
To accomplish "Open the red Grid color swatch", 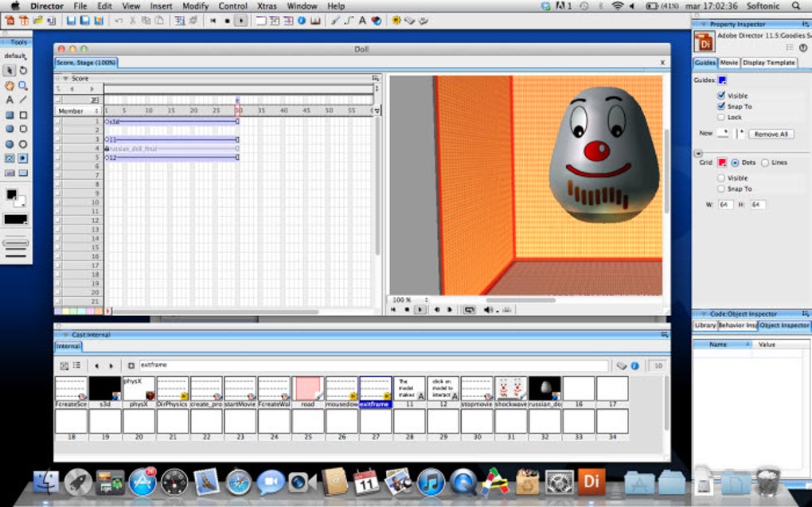I will [x=722, y=162].
